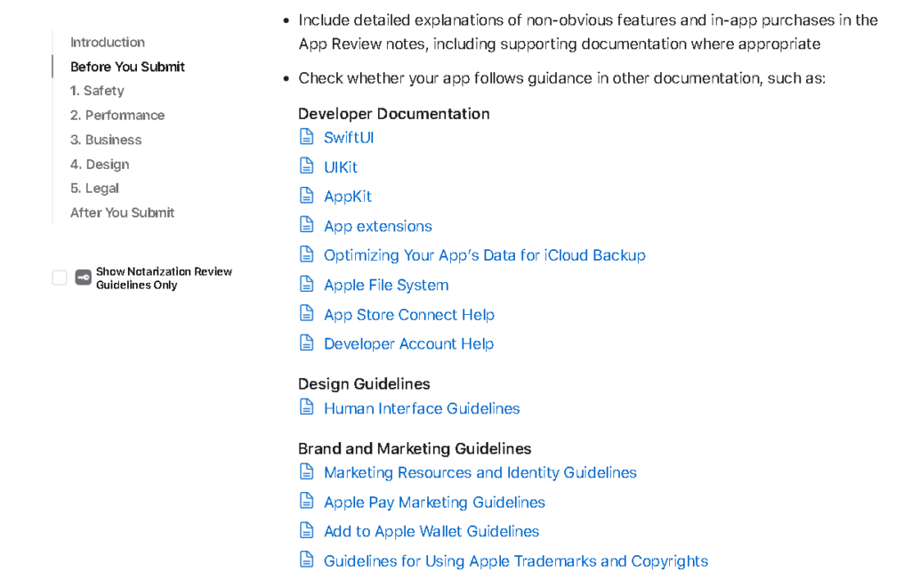The height and width of the screenshot is (588, 911).
Task: Navigate to After You Submit section
Action: [x=122, y=213]
